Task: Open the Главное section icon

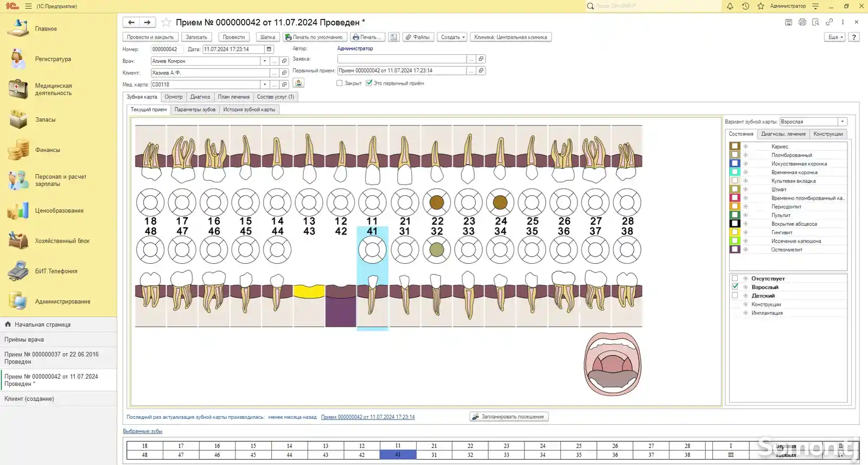Action: [x=18, y=28]
